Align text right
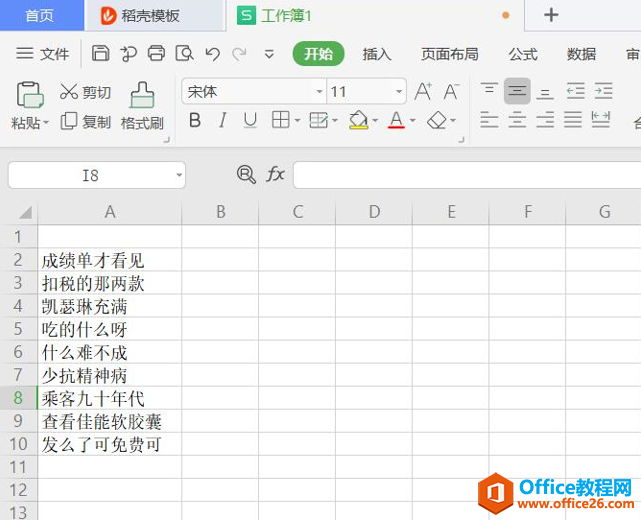Screen dimensions: 641x521 tap(545, 120)
